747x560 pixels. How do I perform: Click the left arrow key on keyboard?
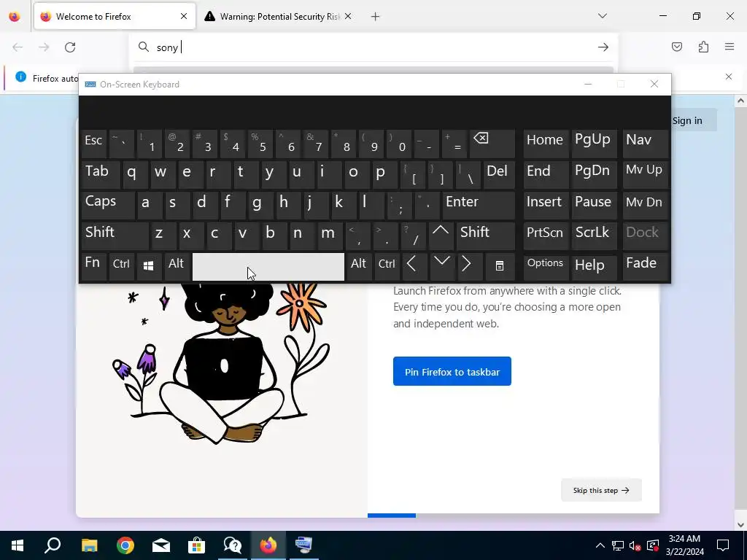point(414,265)
